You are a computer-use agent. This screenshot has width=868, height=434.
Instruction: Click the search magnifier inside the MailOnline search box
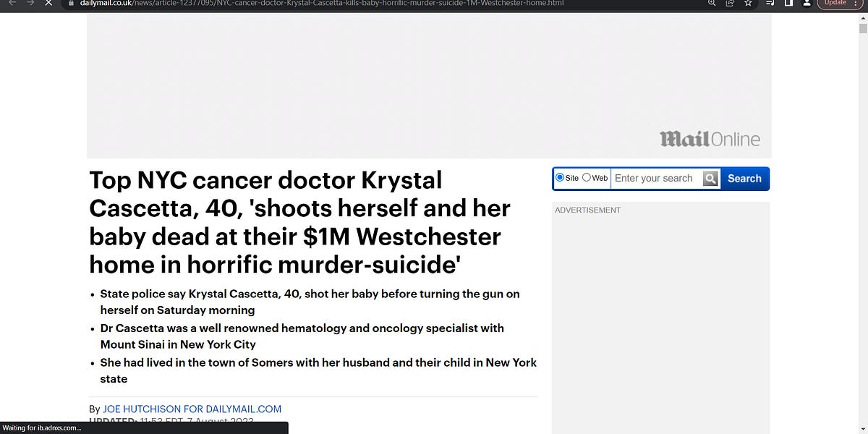pyautogui.click(x=710, y=178)
